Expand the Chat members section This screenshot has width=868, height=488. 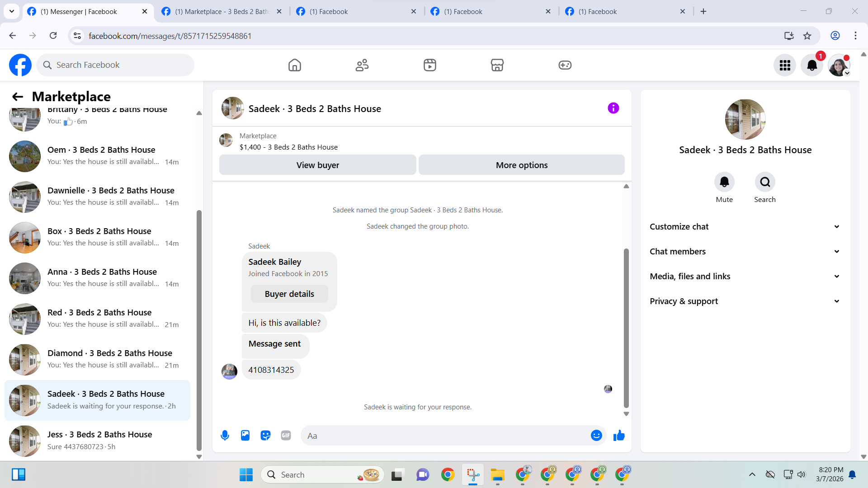coord(745,252)
